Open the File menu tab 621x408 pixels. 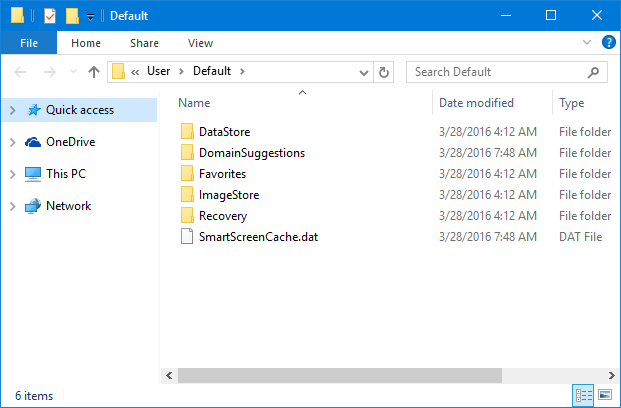(29, 43)
